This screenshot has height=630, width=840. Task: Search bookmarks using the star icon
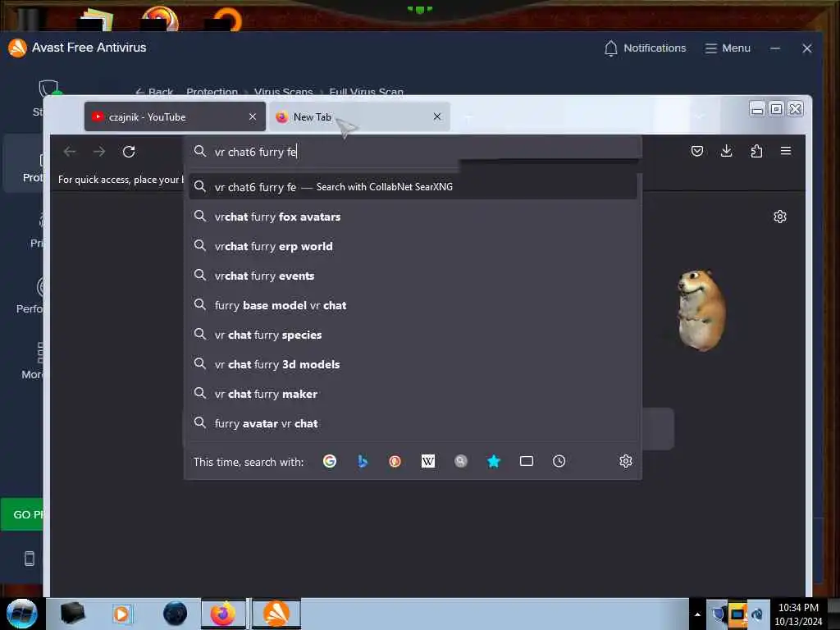(x=493, y=461)
